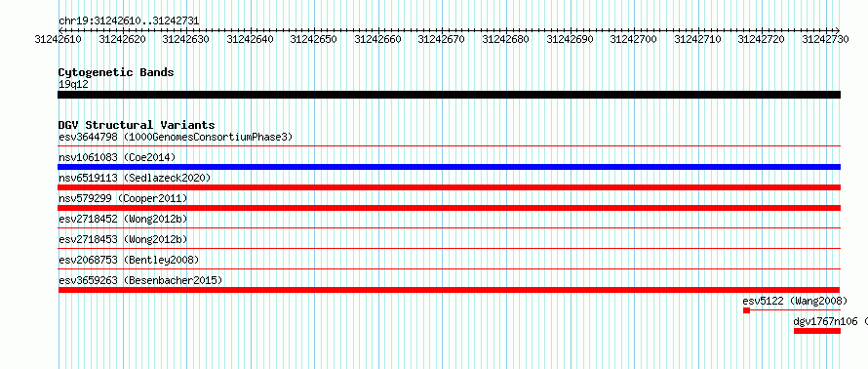Click esv5122 (Wang2008) label
The width and height of the screenshot is (868, 369).
(x=795, y=301)
